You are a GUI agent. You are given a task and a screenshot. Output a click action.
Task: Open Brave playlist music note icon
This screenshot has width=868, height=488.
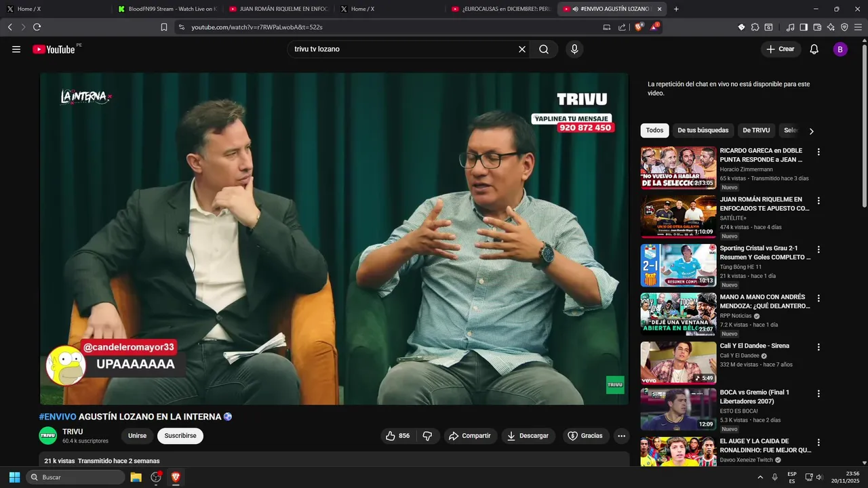pyautogui.click(x=790, y=27)
